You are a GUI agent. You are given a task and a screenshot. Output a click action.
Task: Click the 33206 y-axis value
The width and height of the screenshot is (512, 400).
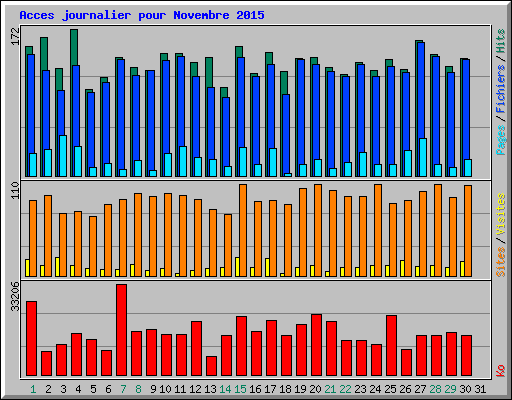click(x=15, y=296)
